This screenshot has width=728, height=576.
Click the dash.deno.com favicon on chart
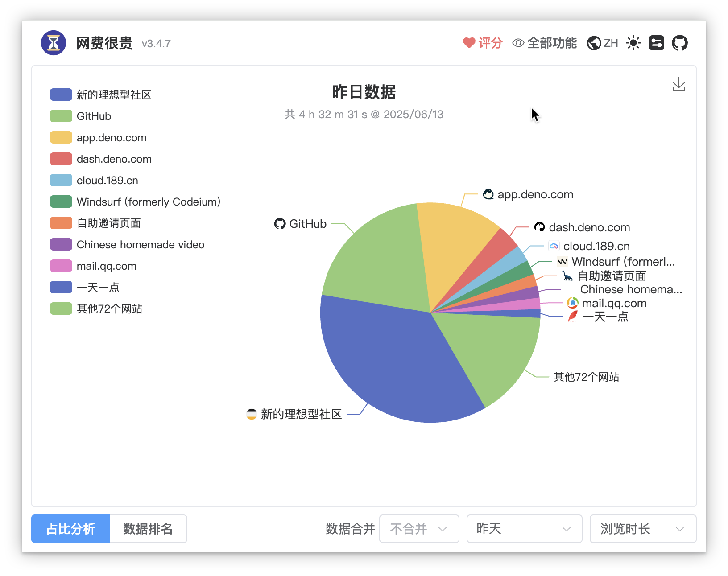coord(540,227)
